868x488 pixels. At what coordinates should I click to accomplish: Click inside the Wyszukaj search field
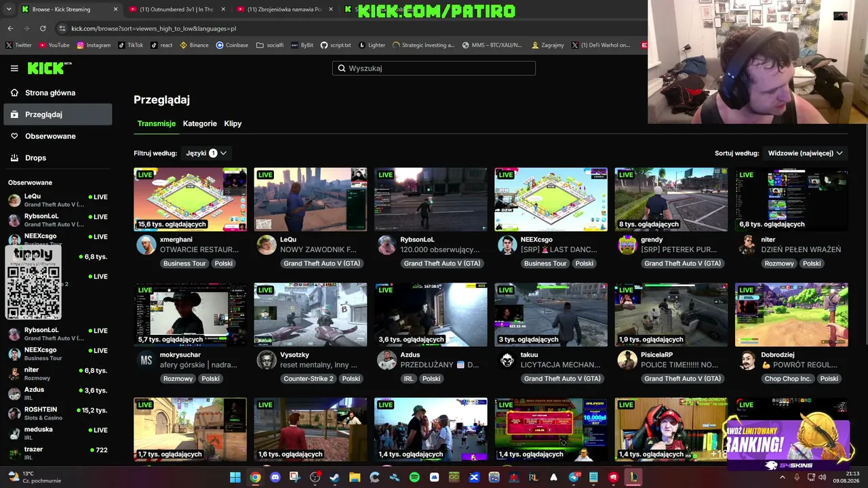click(x=434, y=68)
